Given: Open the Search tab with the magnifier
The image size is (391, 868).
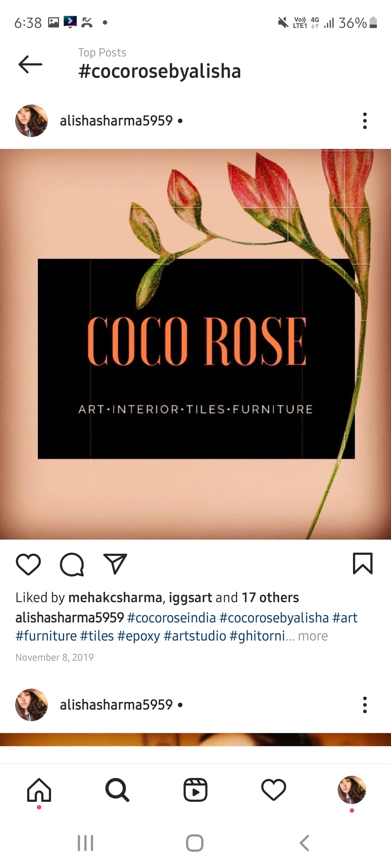Looking at the screenshot, I should pyautogui.click(x=117, y=790).
